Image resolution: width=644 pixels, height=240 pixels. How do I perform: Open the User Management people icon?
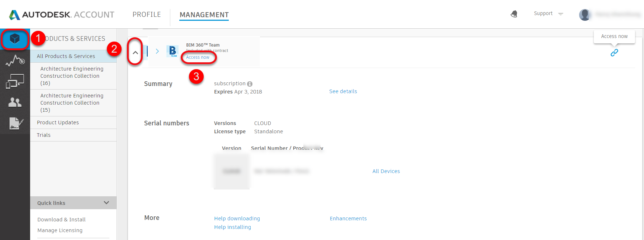click(x=15, y=102)
